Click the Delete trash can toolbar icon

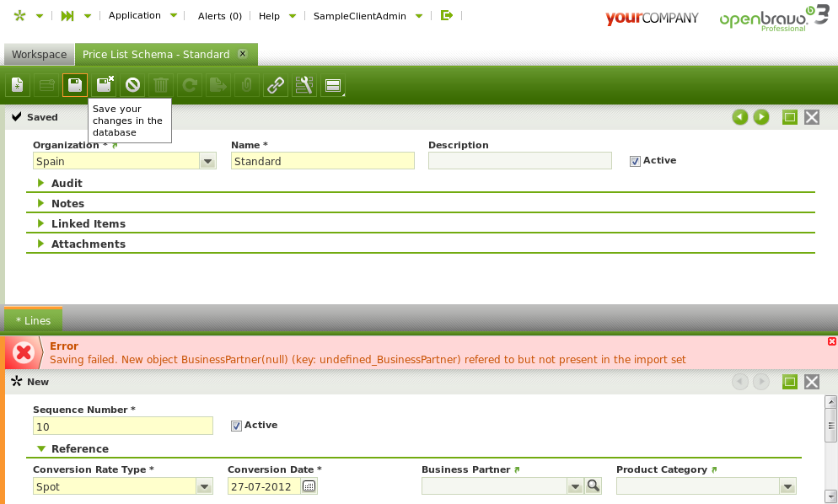(x=161, y=85)
